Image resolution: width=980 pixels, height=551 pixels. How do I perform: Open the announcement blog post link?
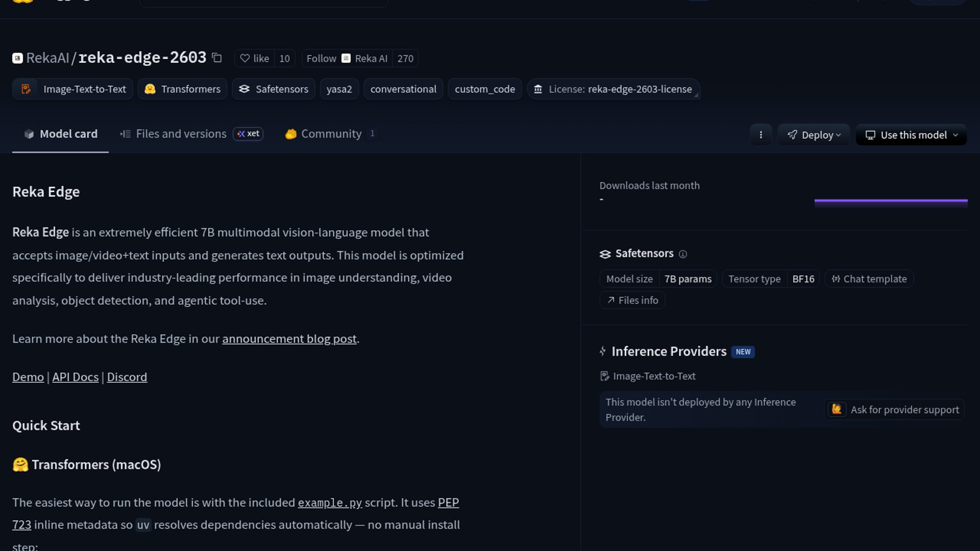pyautogui.click(x=289, y=339)
